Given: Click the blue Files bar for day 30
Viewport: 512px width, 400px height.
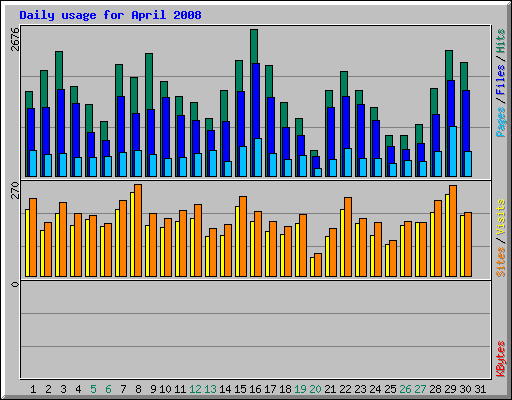Looking at the screenshot, I should [466, 121].
